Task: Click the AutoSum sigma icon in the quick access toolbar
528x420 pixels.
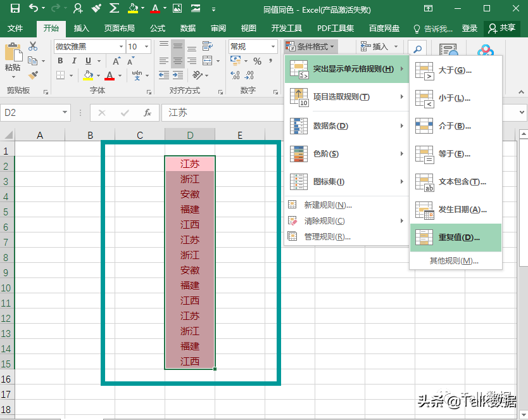Action: pos(114,8)
